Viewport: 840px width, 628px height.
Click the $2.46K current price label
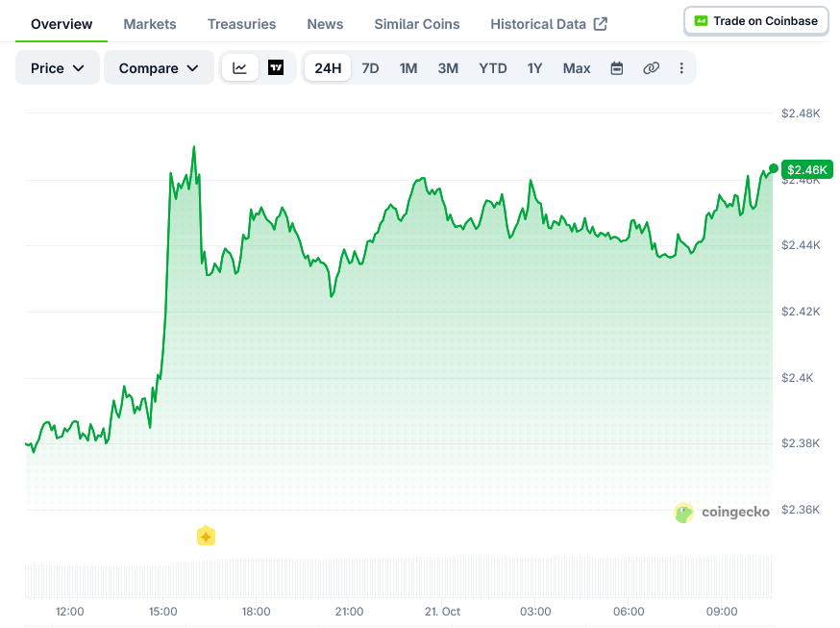(x=806, y=170)
